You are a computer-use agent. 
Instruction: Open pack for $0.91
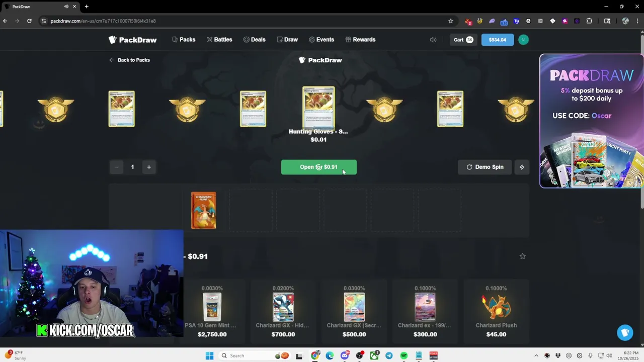(318, 167)
